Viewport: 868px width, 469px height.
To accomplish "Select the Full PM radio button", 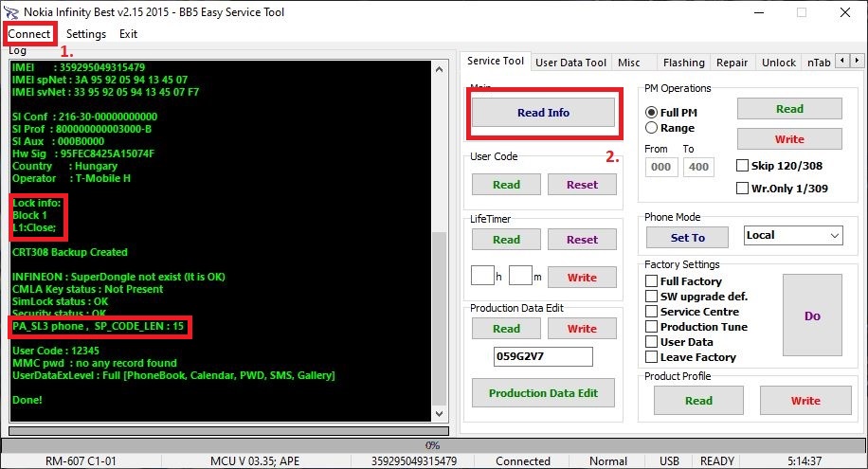I will click(x=672, y=113).
